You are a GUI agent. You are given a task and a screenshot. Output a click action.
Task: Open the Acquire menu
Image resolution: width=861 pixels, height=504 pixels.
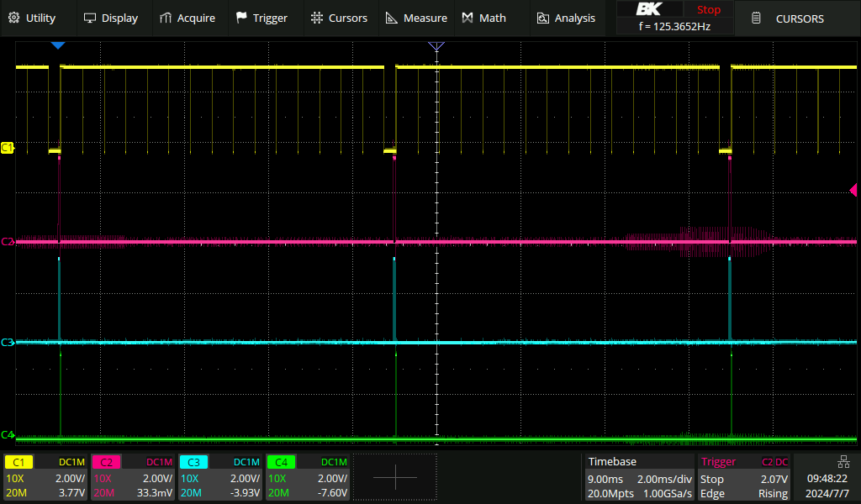coord(188,18)
